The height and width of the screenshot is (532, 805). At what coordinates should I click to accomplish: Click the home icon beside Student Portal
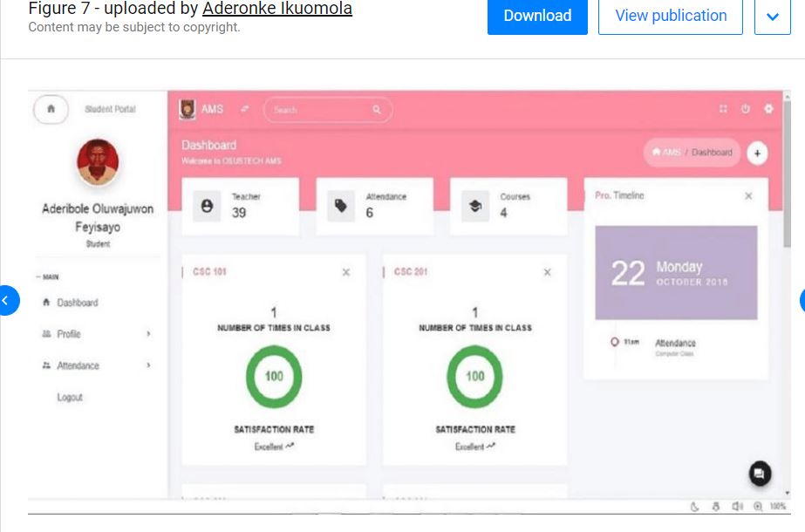pos(51,110)
